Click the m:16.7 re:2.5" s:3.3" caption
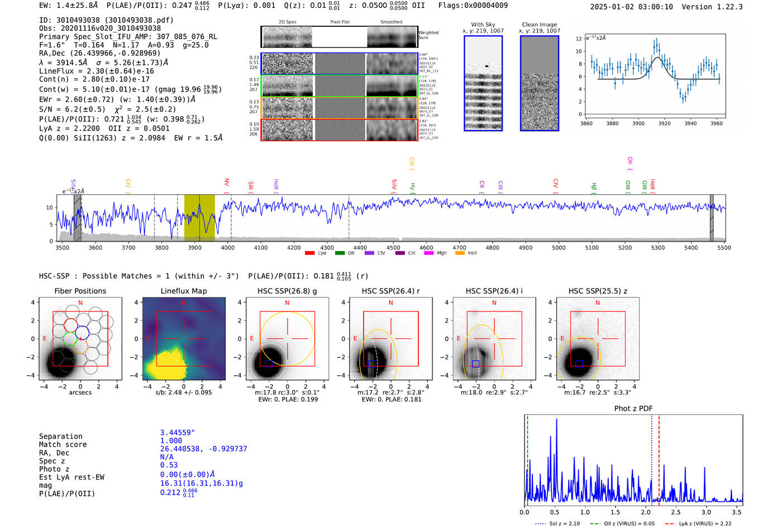 598,392
